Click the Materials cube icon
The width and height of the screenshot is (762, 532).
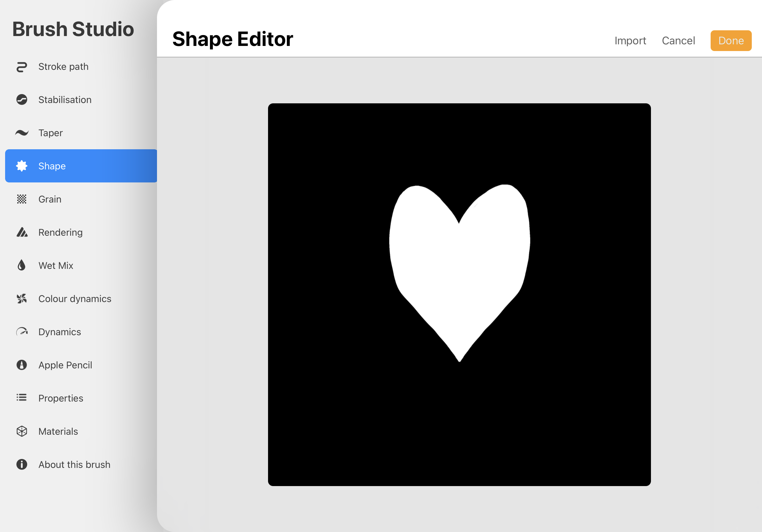21,431
